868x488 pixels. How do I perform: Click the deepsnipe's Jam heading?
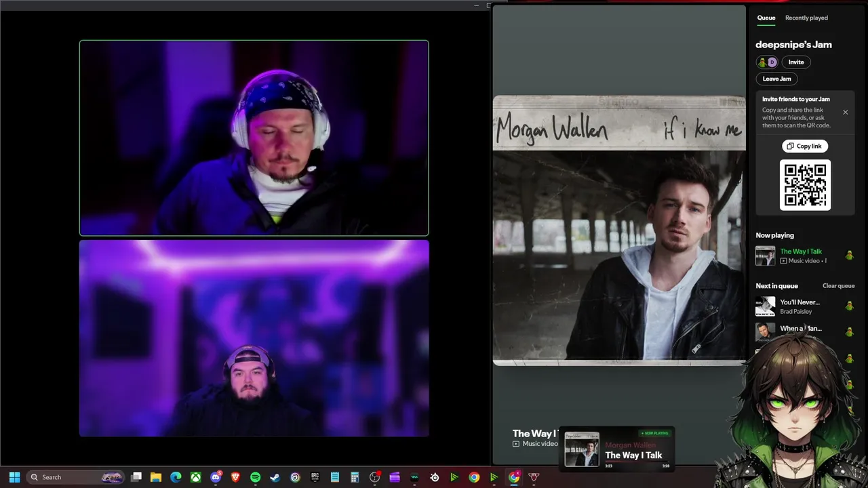click(x=793, y=45)
